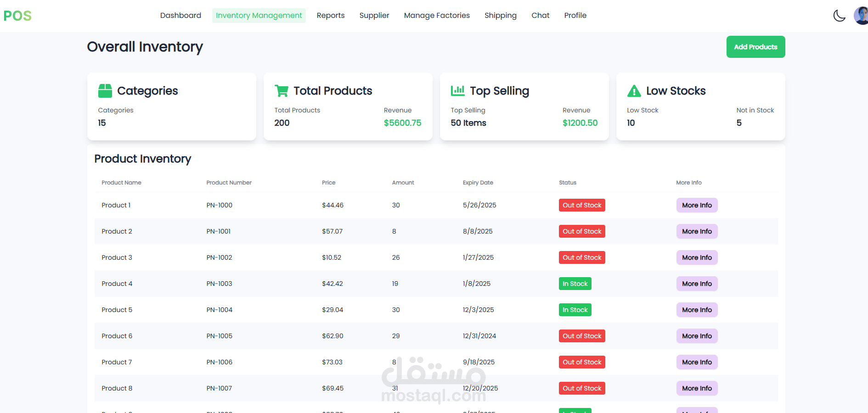The height and width of the screenshot is (413, 868).
Task: Open Manage Factories from the navbar
Action: (437, 16)
